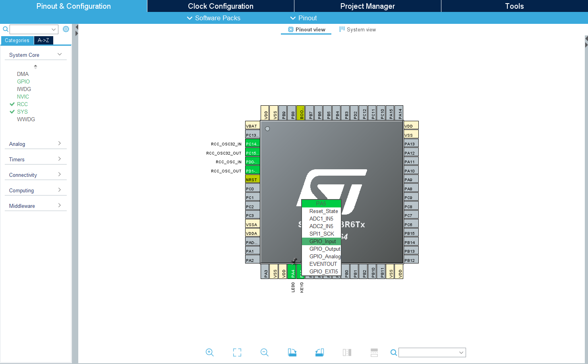Choose Reset_State for pin PA5
Image resolution: width=588 pixels, height=364 pixels.
pos(321,211)
